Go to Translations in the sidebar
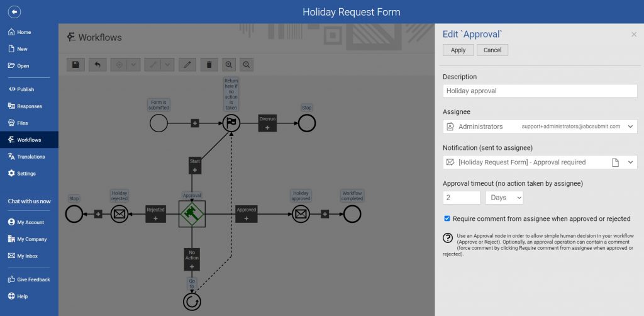644x316 pixels. (x=31, y=157)
